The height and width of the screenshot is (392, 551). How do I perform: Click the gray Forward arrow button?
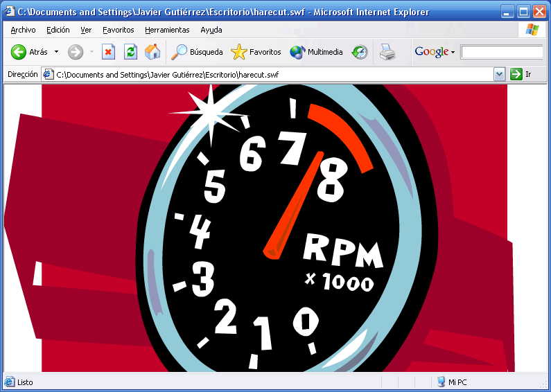click(76, 52)
